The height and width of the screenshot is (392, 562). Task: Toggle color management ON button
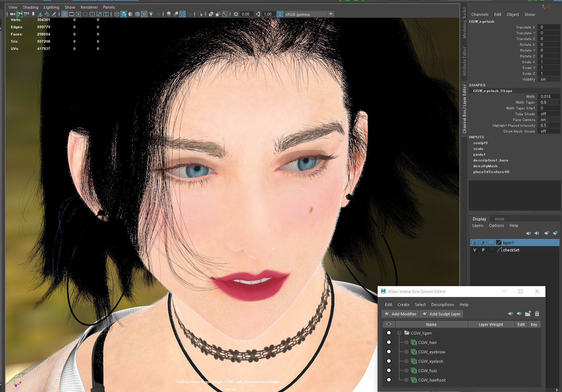[x=280, y=14]
